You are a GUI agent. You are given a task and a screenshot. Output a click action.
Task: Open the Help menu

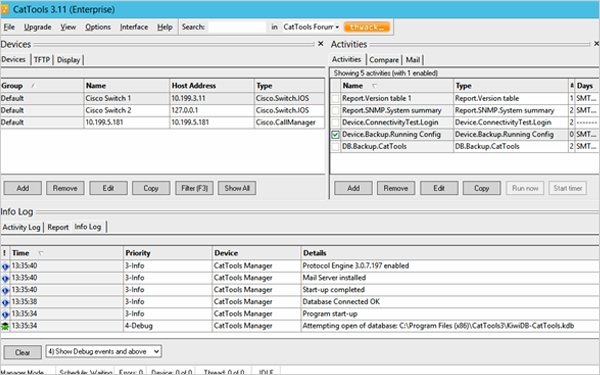coord(165,27)
